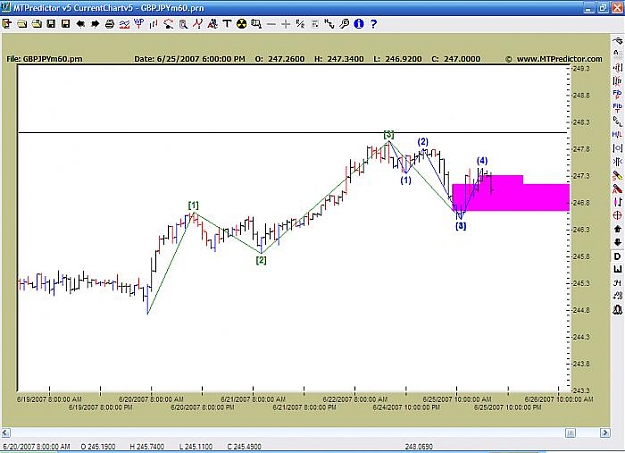This screenshot has width=625, height=453.
Task: Click the yellow radiation symbol icon
Action: (242, 24)
